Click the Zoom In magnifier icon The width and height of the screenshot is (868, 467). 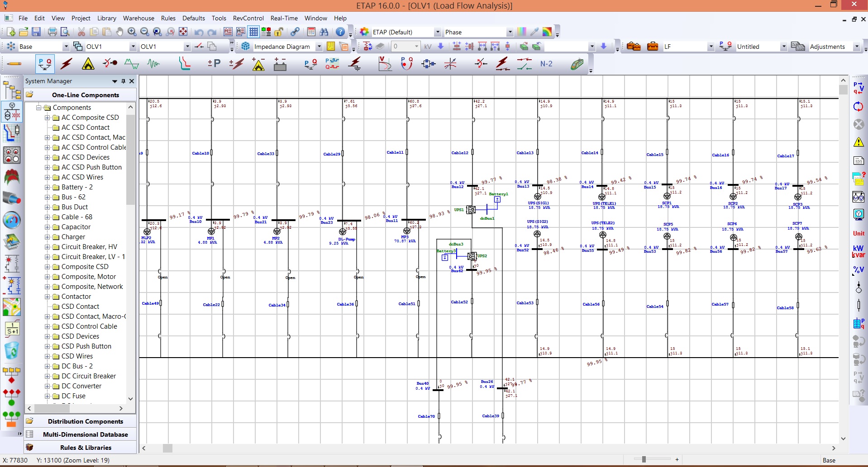(x=132, y=32)
